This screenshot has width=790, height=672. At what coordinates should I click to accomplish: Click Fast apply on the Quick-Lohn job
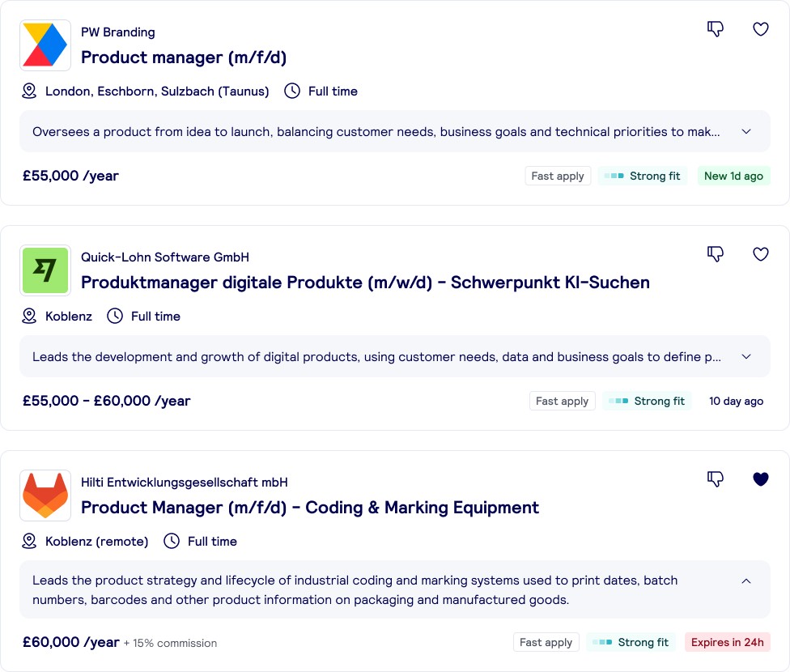point(563,401)
